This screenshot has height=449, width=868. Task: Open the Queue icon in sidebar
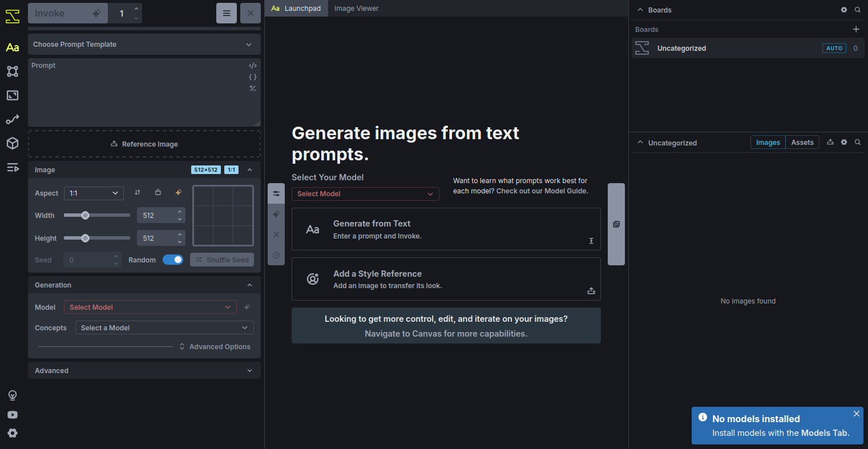13,167
